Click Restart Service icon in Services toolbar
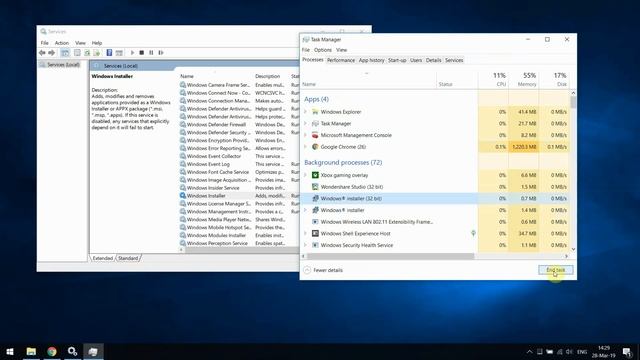640x360 pixels. (161, 53)
